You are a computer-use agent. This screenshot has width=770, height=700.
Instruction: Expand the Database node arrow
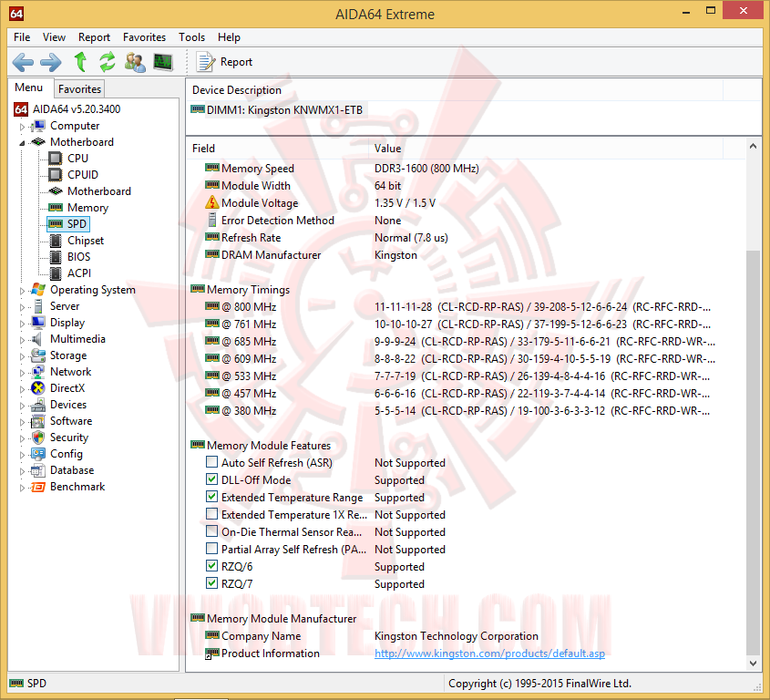[x=22, y=471]
